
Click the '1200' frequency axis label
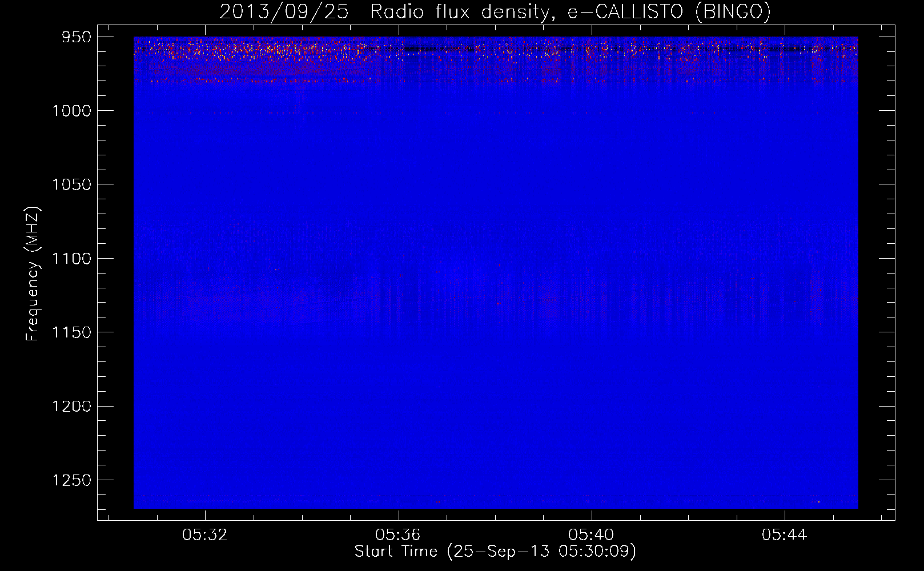click(x=72, y=406)
